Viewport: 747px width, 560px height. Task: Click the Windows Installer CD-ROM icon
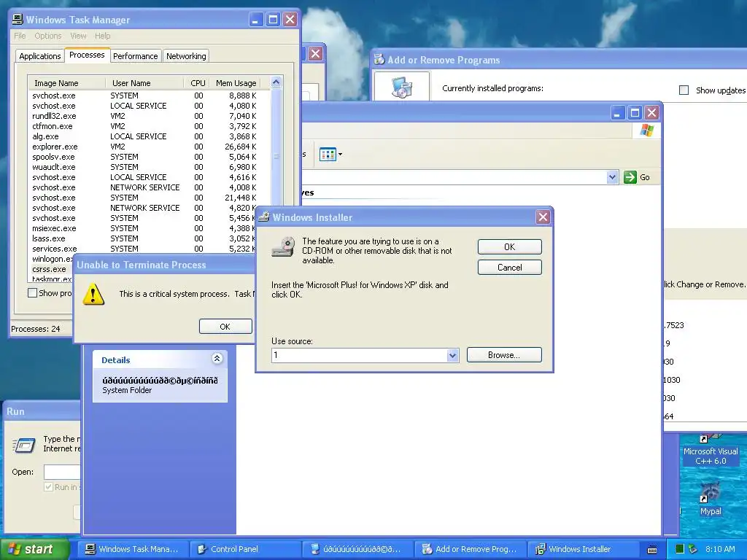(x=283, y=246)
